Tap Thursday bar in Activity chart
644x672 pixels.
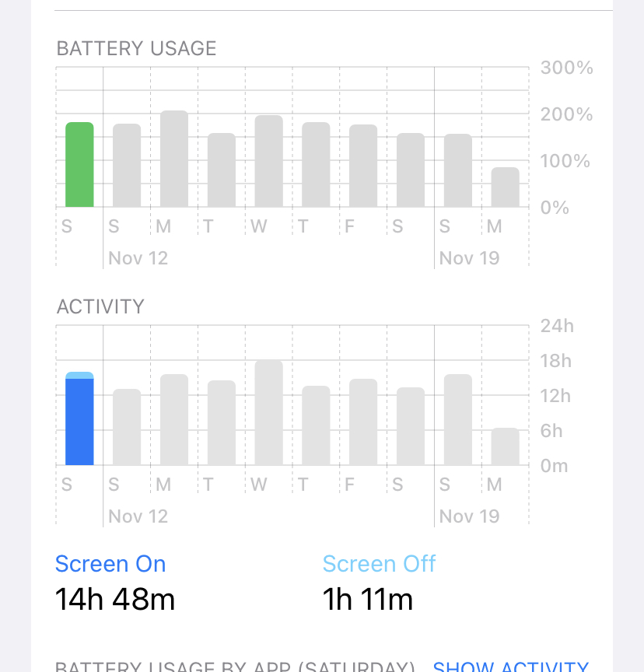coord(317,425)
